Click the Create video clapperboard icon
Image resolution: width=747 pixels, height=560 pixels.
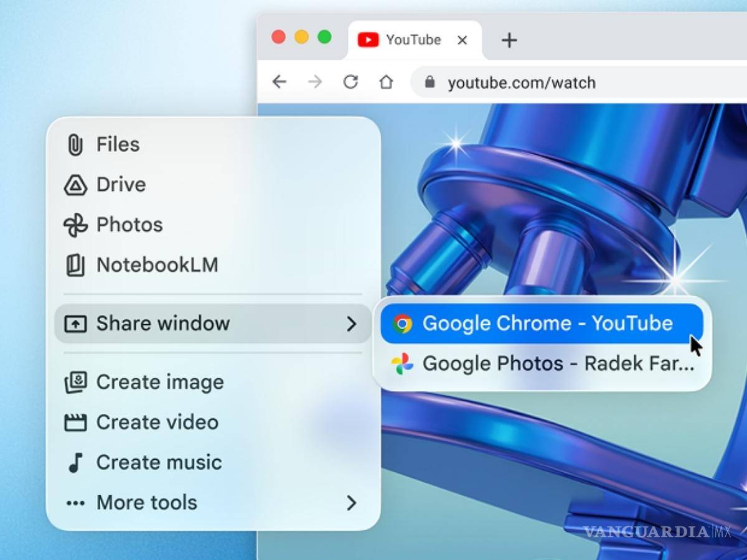pos(75,422)
